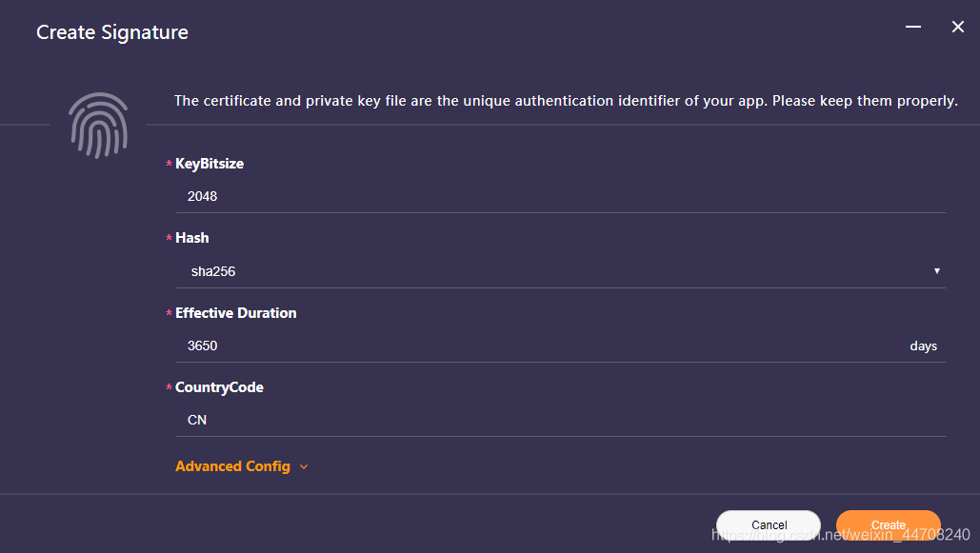Screen dimensions: 980x553
Task: Click the Effective Duration label
Action: pos(236,313)
